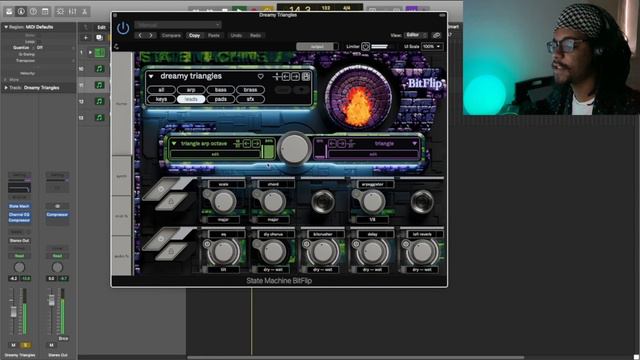Open the Library from Logic's toolbar

point(9,11)
